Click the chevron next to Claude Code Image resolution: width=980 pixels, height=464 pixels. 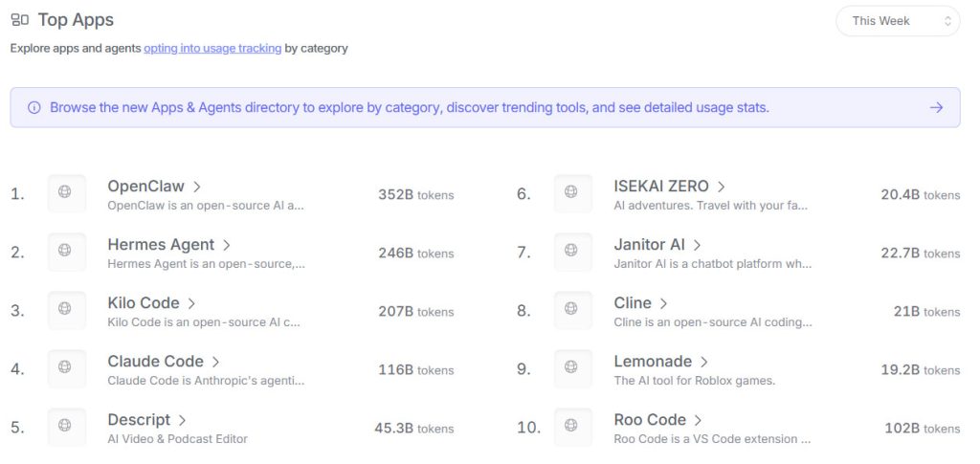(x=216, y=362)
